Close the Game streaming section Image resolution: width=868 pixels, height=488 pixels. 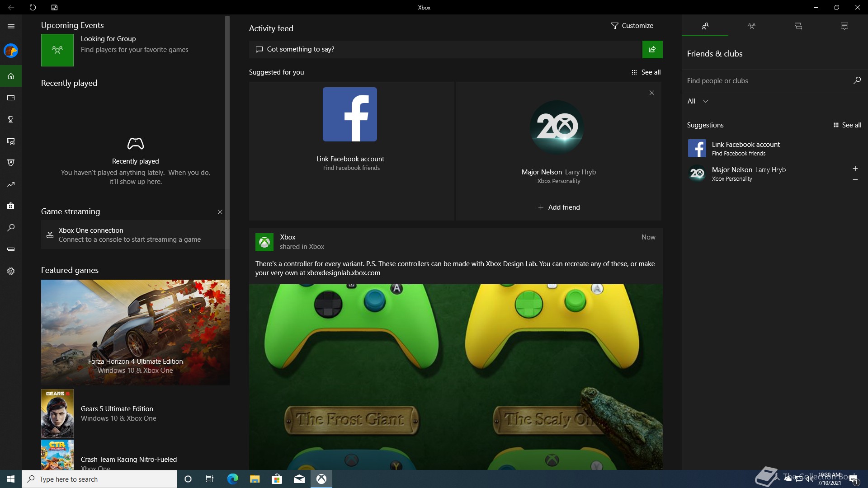220,212
